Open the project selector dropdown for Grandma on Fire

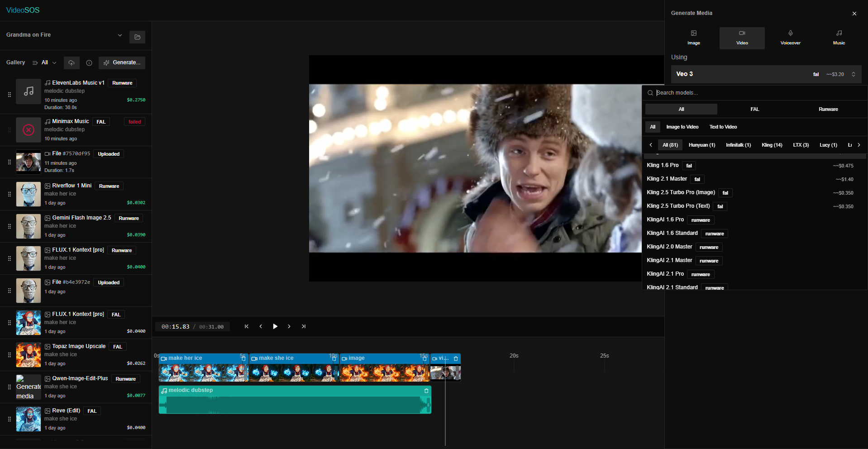[119, 35]
